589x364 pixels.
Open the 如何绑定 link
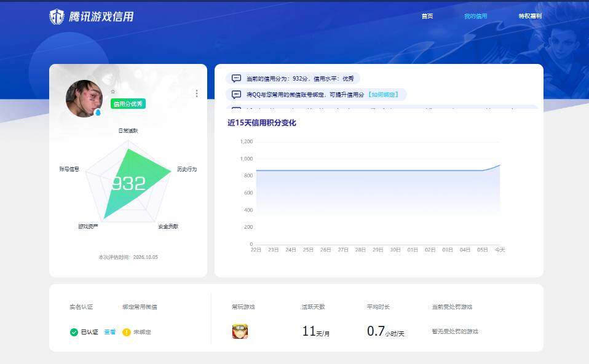[383, 94]
